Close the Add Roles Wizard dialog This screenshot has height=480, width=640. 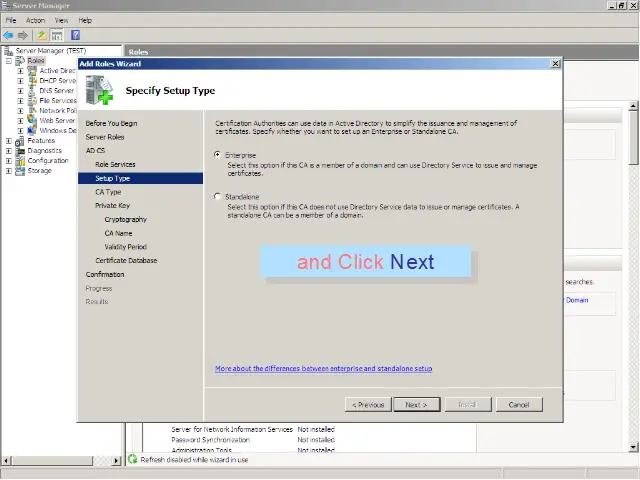(x=555, y=64)
